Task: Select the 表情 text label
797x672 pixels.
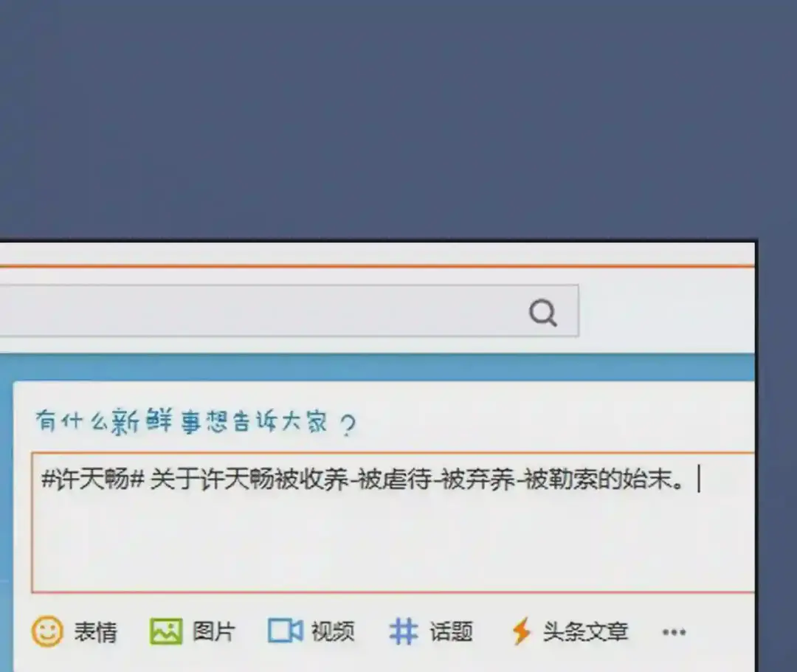Action: (x=95, y=632)
